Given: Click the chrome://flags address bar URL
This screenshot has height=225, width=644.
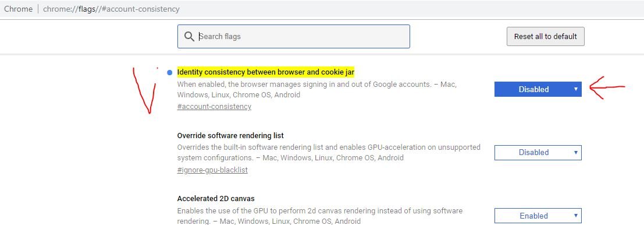Looking at the screenshot, I should (x=111, y=9).
